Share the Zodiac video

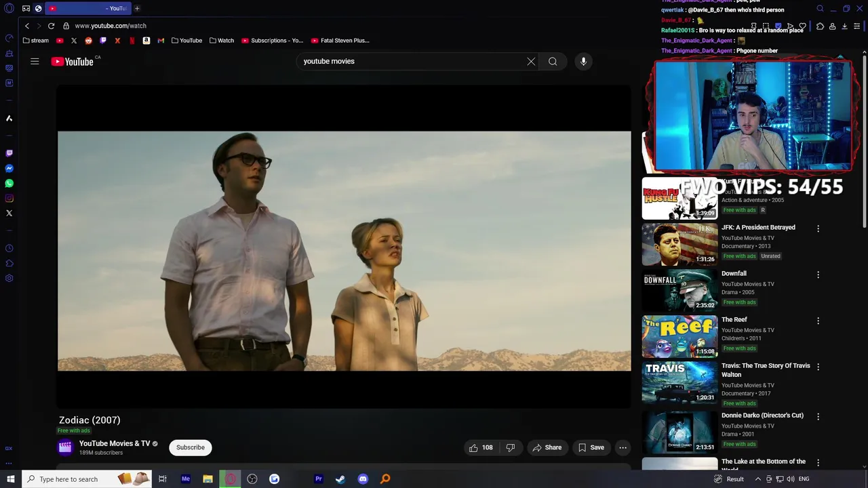(547, 447)
